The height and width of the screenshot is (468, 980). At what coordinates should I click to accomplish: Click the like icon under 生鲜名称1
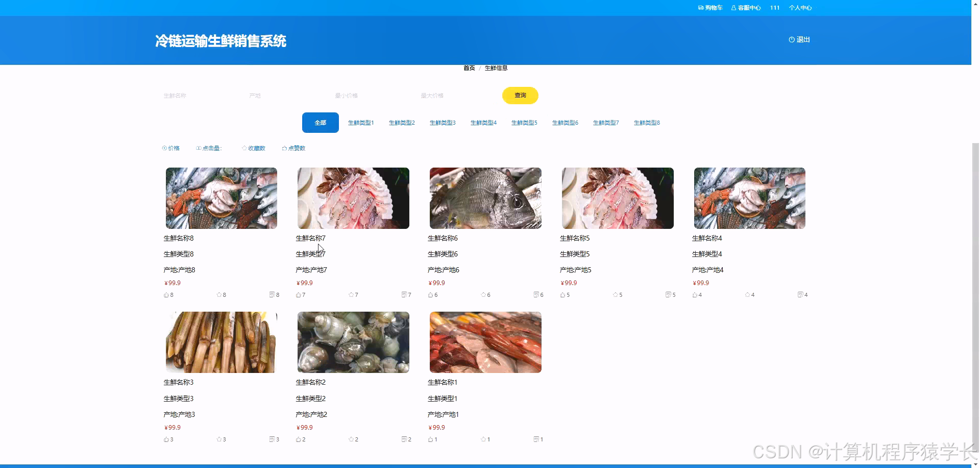pyautogui.click(x=430, y=439)
